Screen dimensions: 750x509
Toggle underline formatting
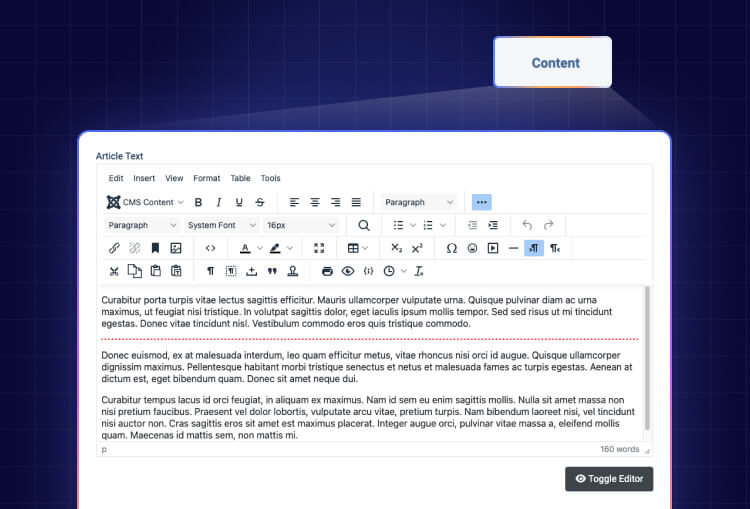click(x=239, y=202)
